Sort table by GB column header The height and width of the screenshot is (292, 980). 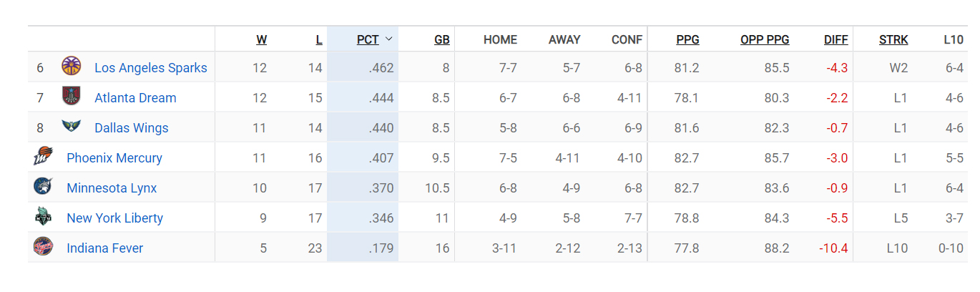[441, 40]
